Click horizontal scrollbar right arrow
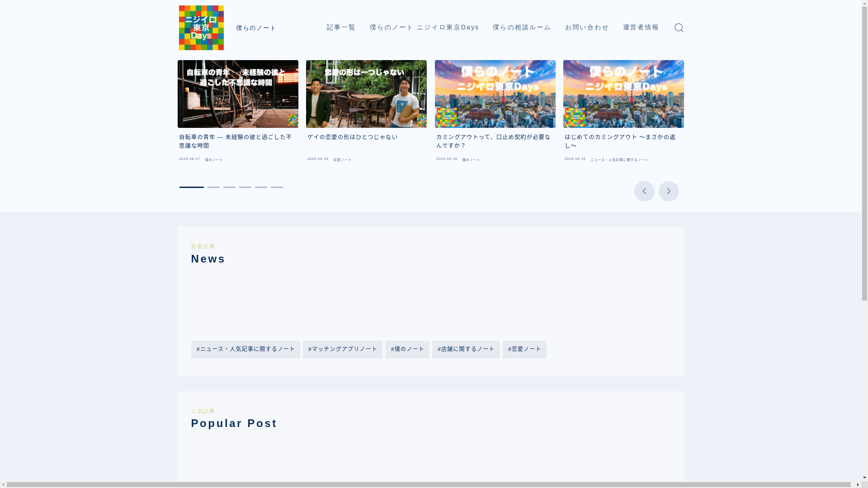The width and height of the screenshot is (868, 488). point(858,485)
